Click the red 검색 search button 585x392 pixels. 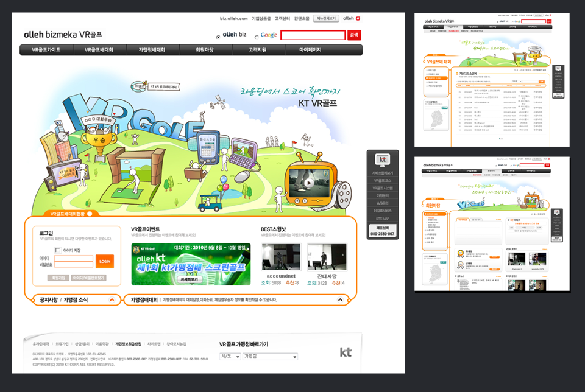(x=354, y=35)
